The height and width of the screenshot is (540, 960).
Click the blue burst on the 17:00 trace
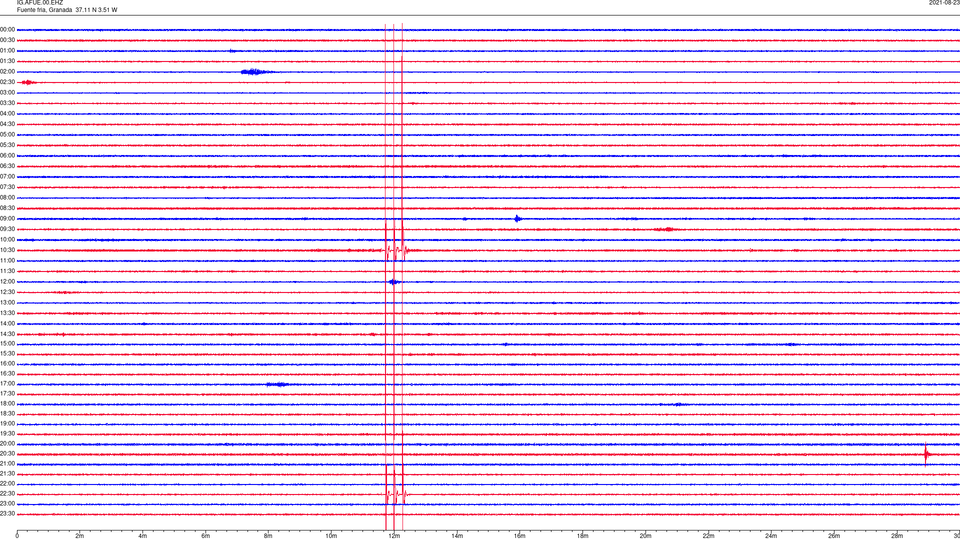278,384
